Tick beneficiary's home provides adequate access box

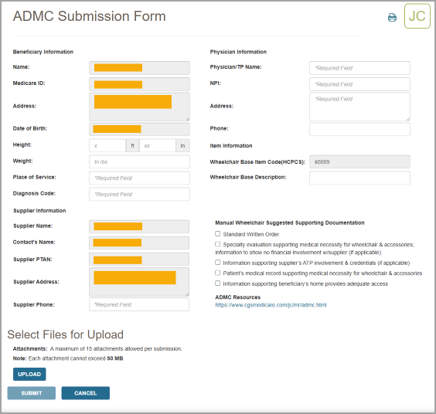coord(218,283)
